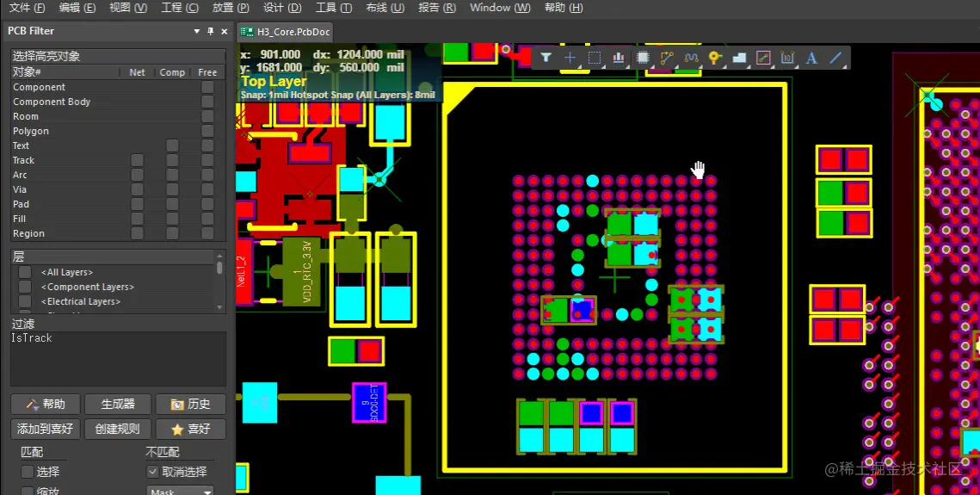The height and width of the screenshot is (495, 980).
Task: Activate the interactive routing tool icon
Action: tap(667, 58)
